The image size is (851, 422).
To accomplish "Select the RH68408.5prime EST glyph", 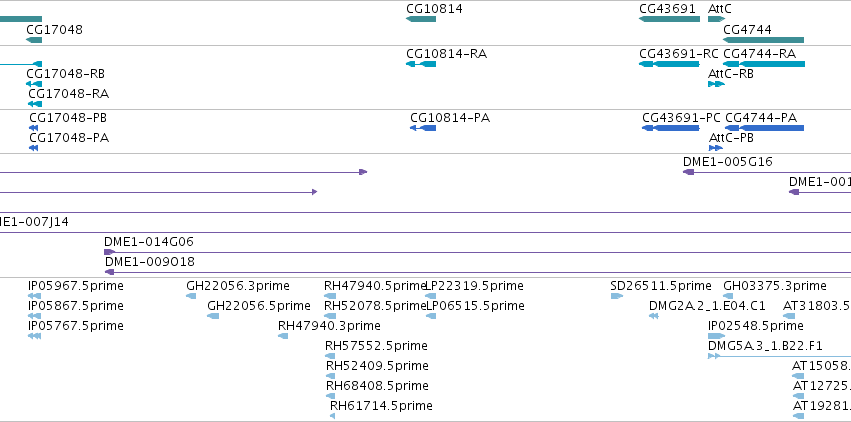I will pos(331,397).
